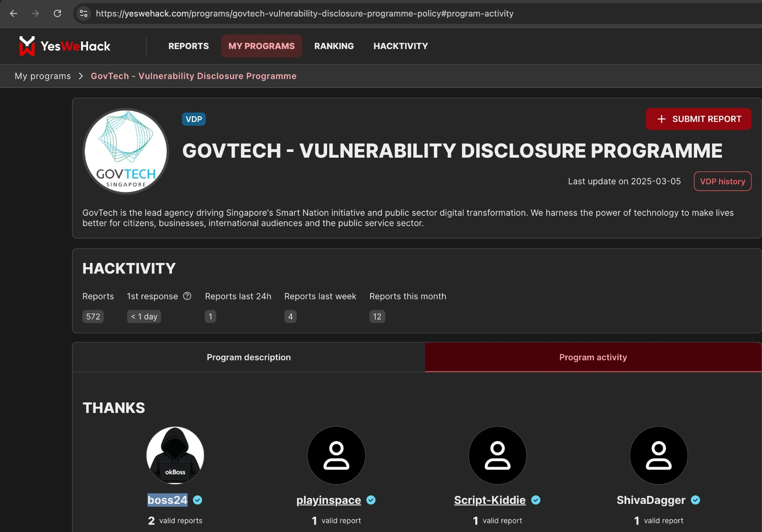
Task: Click Reports last 24h value 1
Action: [211, 317]
